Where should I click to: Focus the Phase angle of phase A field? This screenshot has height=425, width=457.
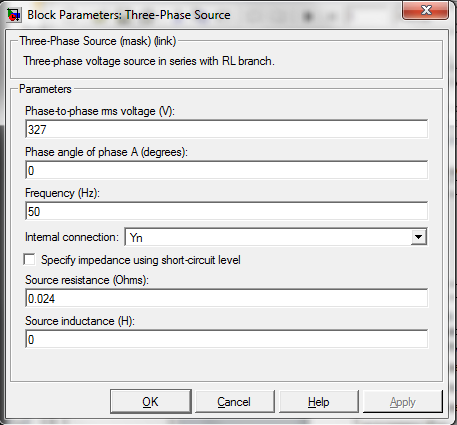click(x=226, y=170)
